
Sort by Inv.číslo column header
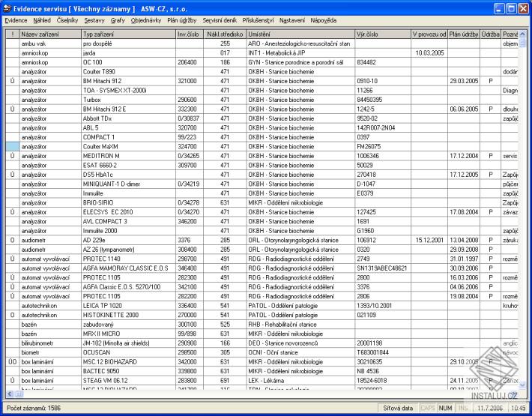click(190, 34)
